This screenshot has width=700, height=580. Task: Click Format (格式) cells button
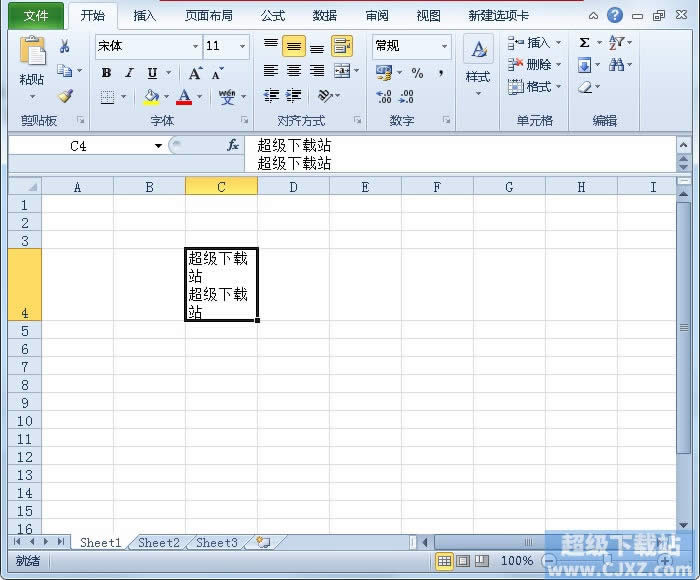[534, 86]
